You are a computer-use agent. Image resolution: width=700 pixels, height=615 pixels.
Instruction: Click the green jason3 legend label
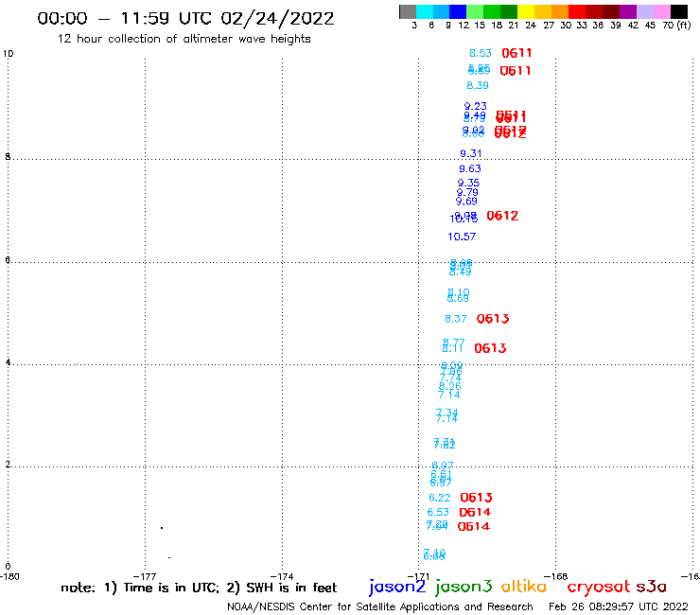[464, 587]
